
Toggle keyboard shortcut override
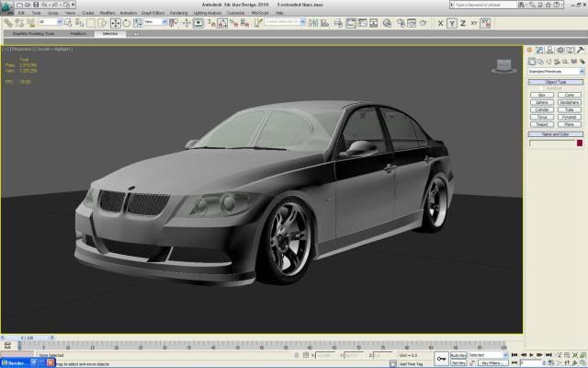(x=198, y=23)
